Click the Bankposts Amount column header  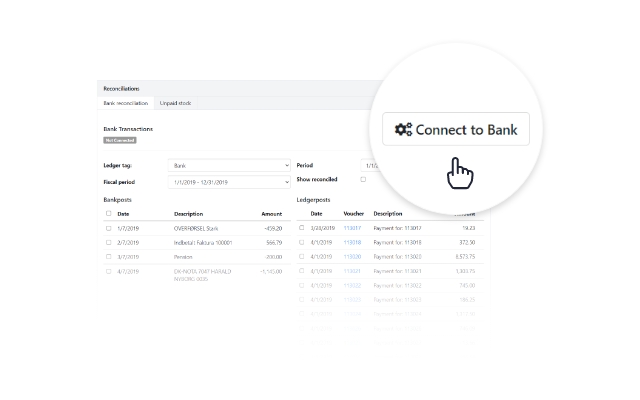coord(272,214)
